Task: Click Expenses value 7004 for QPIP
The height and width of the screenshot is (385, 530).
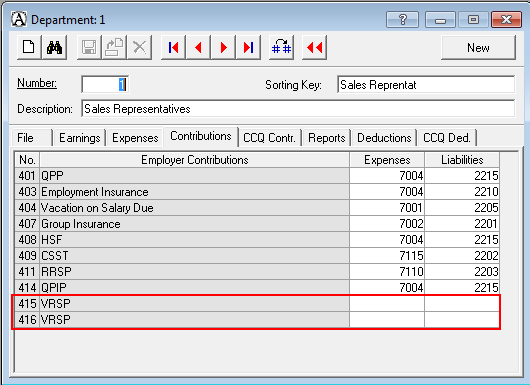Action: point(387,287)
